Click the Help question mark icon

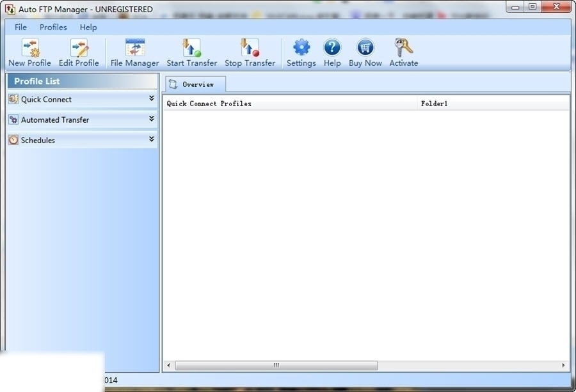click(x=332, y=48)
